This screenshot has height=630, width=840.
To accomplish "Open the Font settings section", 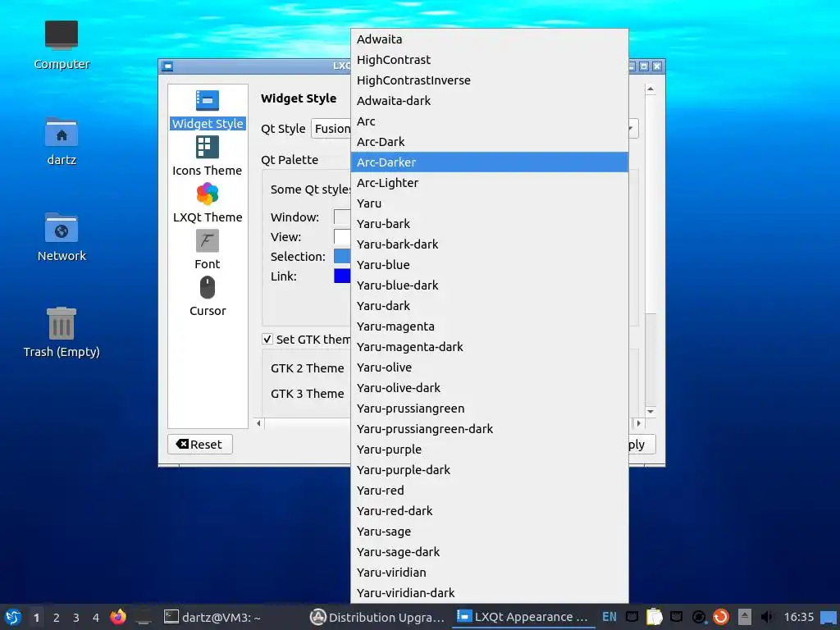I will 208,249.
